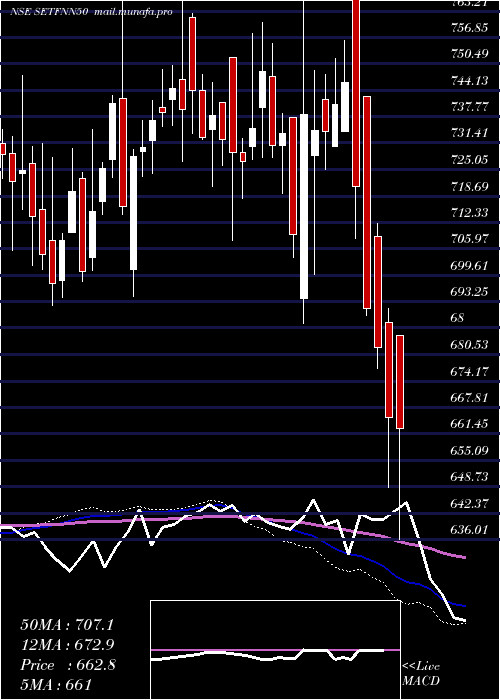Click the last red candlestick on the chart
Screen dimensions: 500x700
(400, 382)
